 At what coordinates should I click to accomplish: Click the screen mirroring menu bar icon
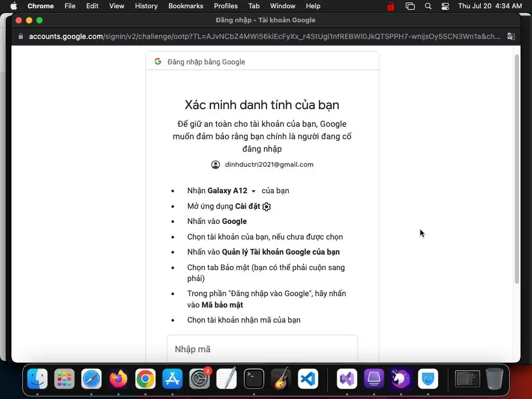410,6
